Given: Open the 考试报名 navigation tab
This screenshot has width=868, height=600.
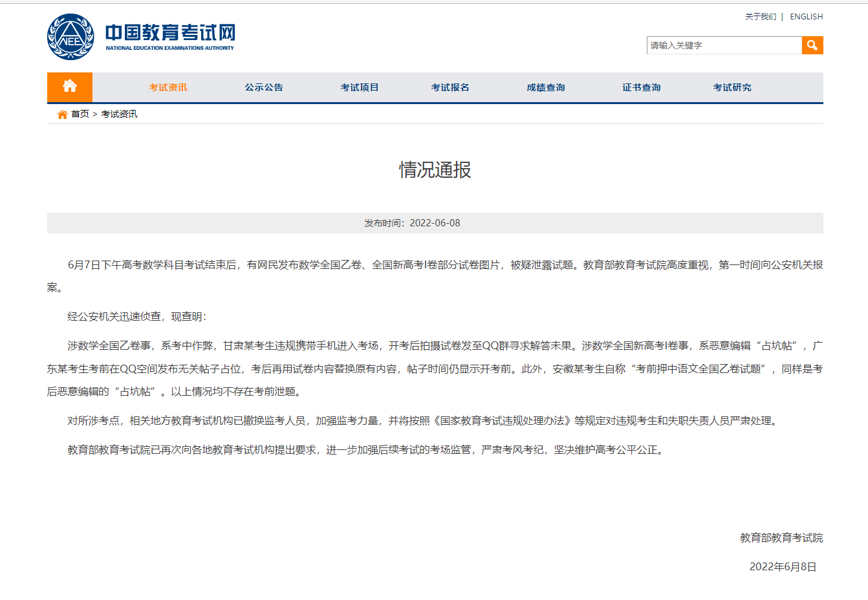Looking at the screenshot, I should 450,87.
